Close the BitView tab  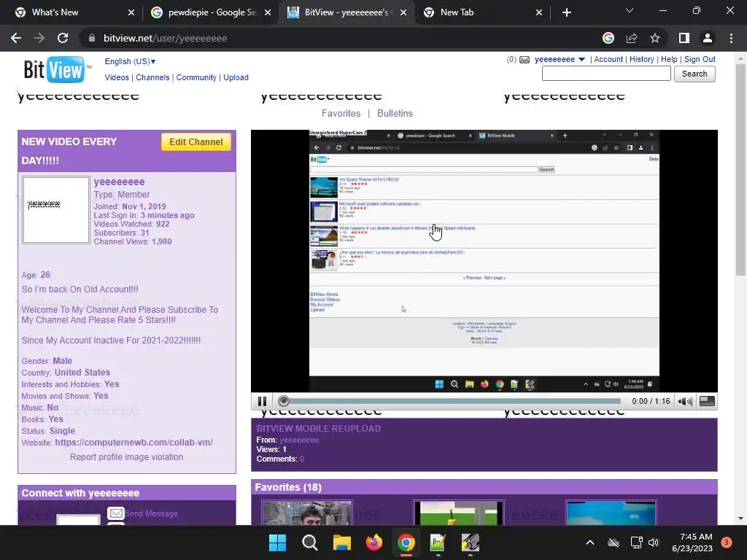click(x=403, y=12)
